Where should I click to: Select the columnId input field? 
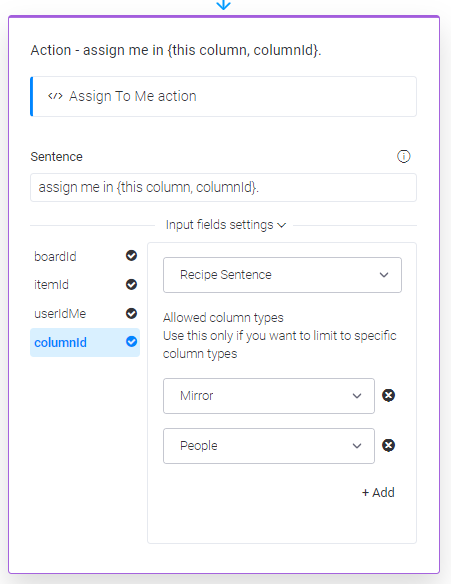(85, 342)
